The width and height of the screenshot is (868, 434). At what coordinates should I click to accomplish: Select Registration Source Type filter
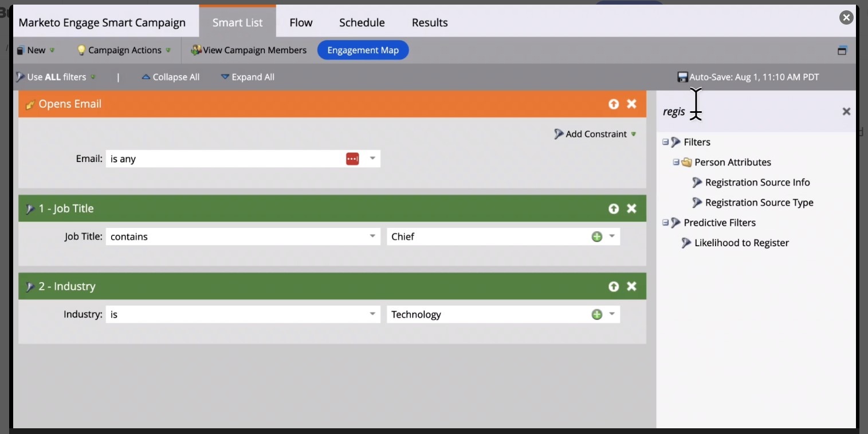tap(759, 203)
